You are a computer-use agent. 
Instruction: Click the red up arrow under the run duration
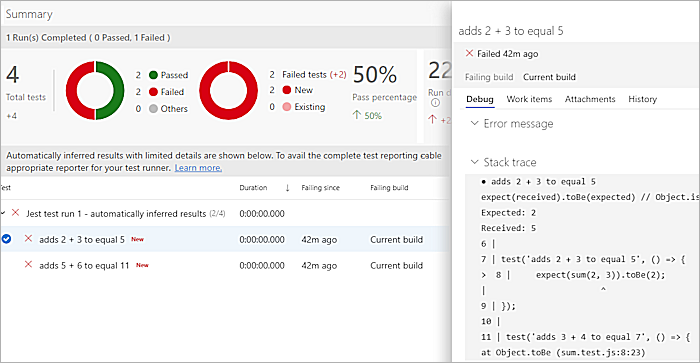[x=432, y=119]
